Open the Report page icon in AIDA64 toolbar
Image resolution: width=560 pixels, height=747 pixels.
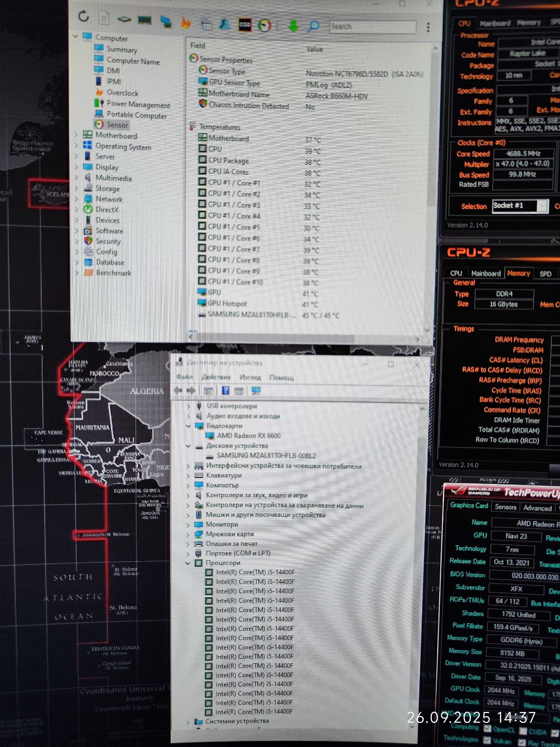[x=104, y=18]
